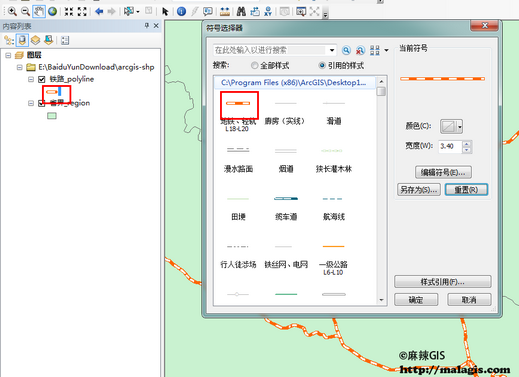Open the Find binoculars tool
Viewport: 519px width, 377px height.
click(x=241, y=12)
